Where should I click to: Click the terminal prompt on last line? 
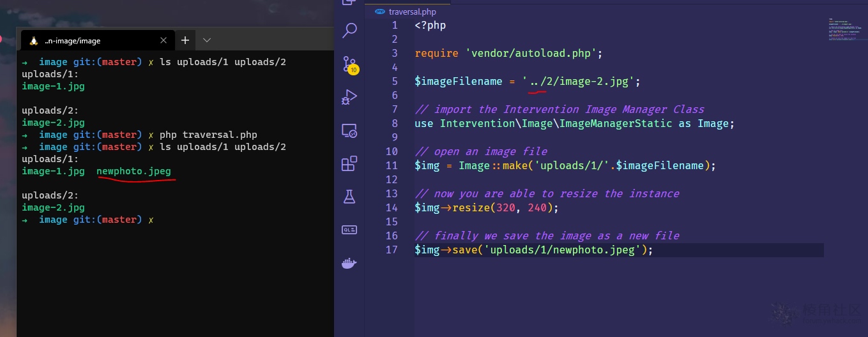click(x=151, y=220)
